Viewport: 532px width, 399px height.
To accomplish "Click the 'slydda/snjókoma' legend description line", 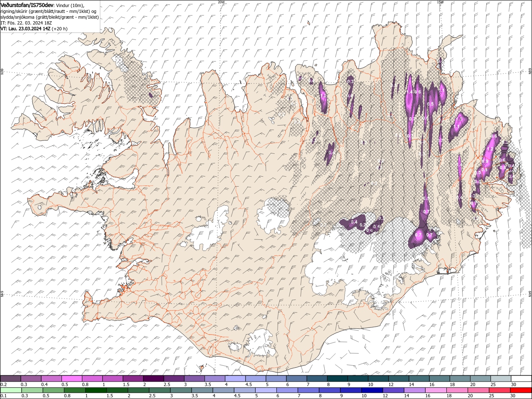I will pyautogui.click(x=49, y=17).
